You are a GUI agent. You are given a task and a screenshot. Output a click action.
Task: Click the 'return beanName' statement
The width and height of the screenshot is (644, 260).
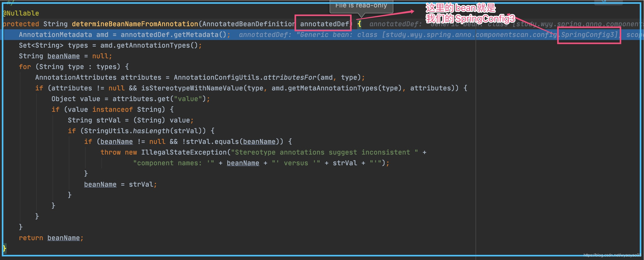(51, 238)
